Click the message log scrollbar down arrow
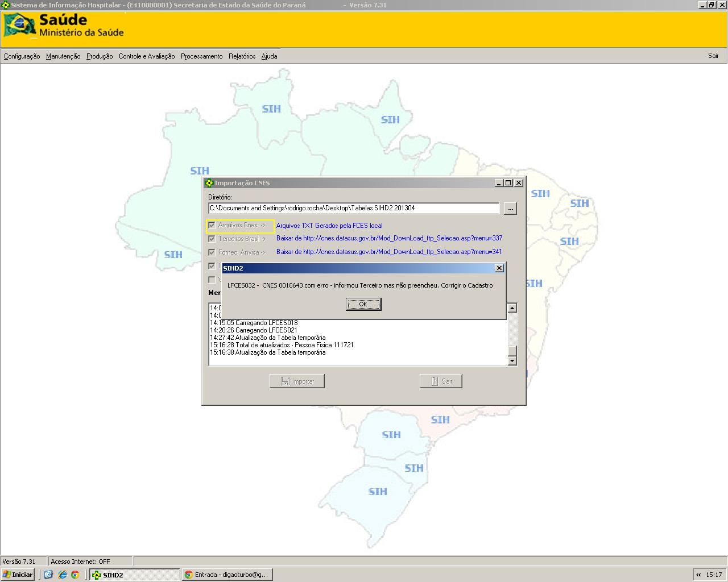The image size is (728, 582). click(x=512, y=360)
